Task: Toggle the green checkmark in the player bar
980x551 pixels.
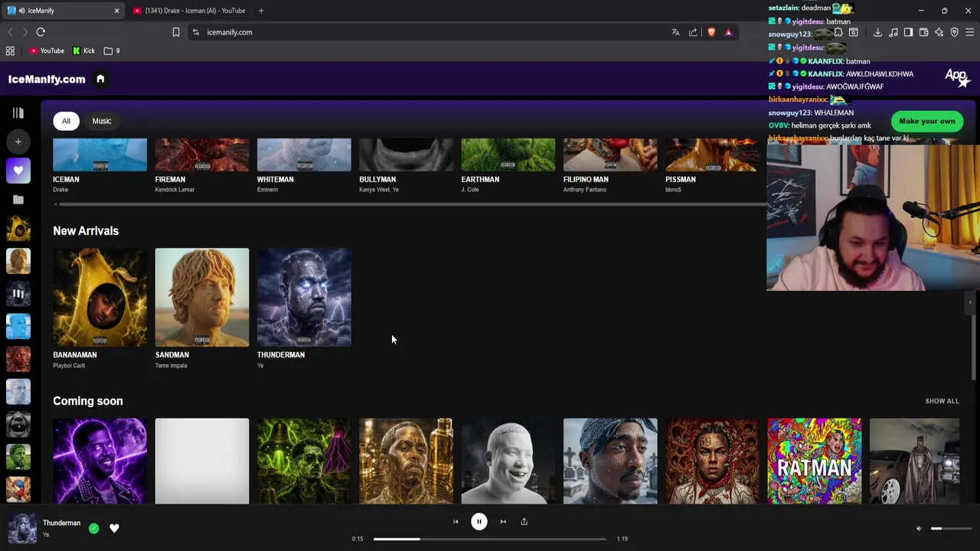Action: (x=93, y=528)
